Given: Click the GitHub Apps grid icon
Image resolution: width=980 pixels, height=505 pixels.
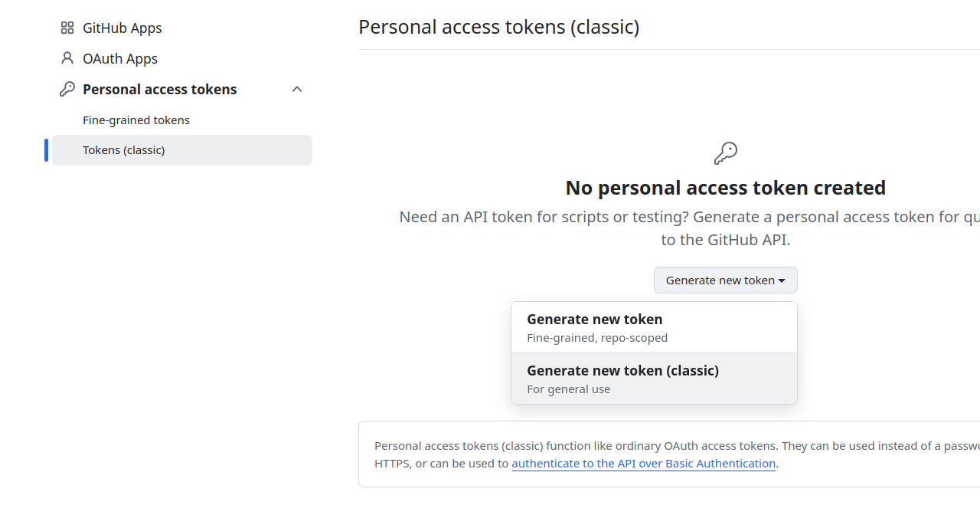Looking at the screenshot, I should tap(67, 28).
